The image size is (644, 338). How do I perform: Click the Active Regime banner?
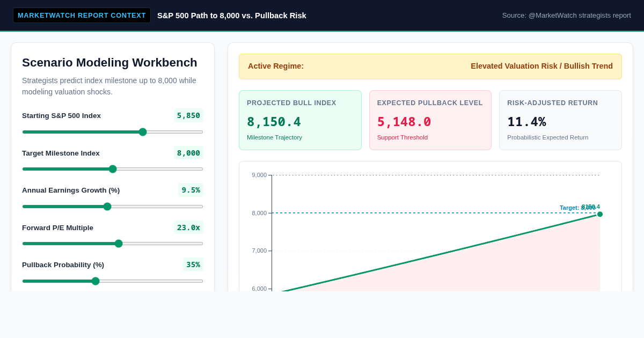click(430, 67)
